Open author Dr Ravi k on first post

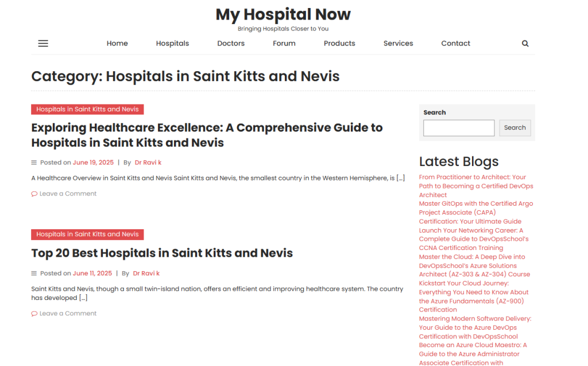(148, 163)
